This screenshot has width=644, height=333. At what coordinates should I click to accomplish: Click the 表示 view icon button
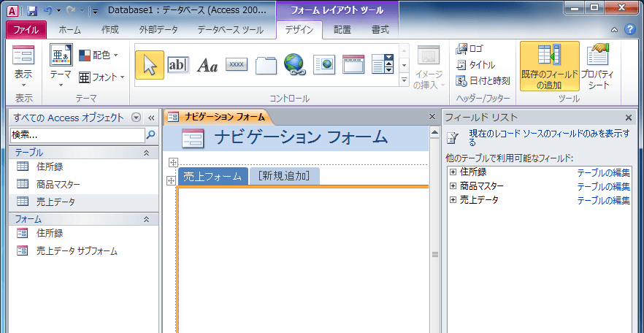[x=23, y=55]
